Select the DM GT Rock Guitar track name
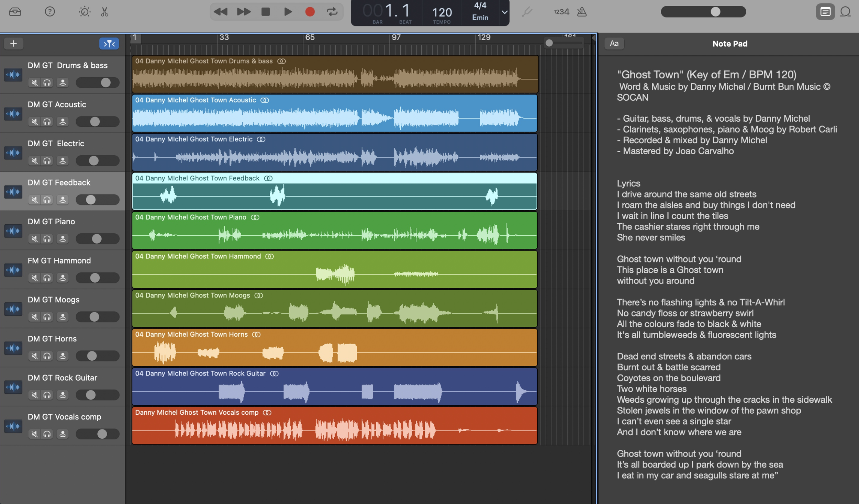Image resolution: width=859 pixels, height=504 pixels. [x=62, y=378]
